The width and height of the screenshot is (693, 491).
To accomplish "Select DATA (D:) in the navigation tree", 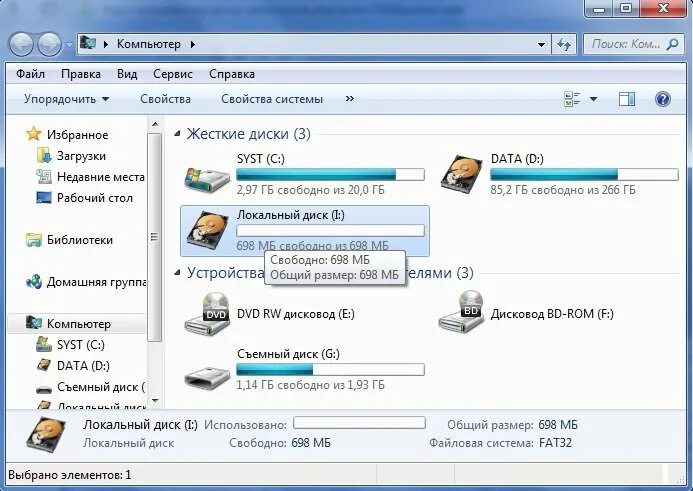I will coord(83,366).
